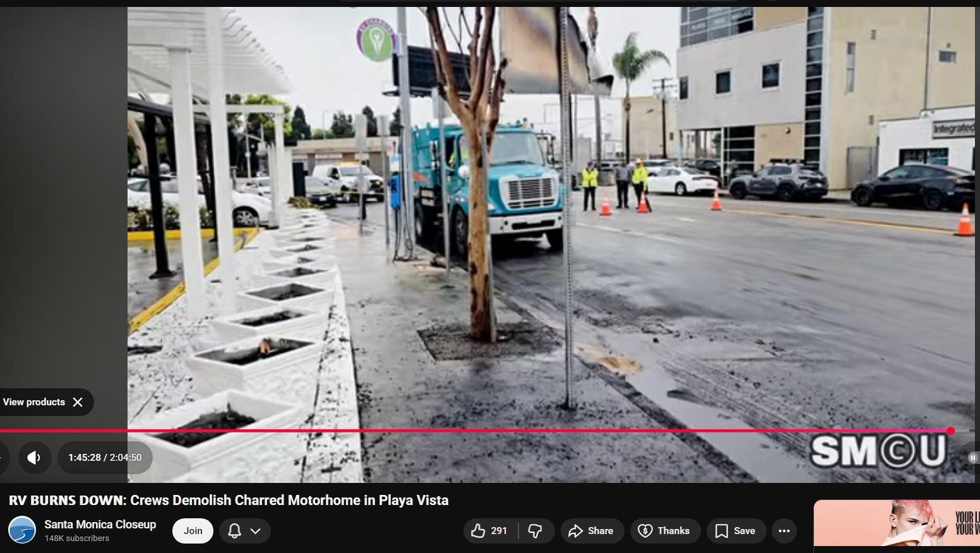Open the three-dot more actions menu
The height and width of the screenshot is (553, 980).
tap(784, 531)
